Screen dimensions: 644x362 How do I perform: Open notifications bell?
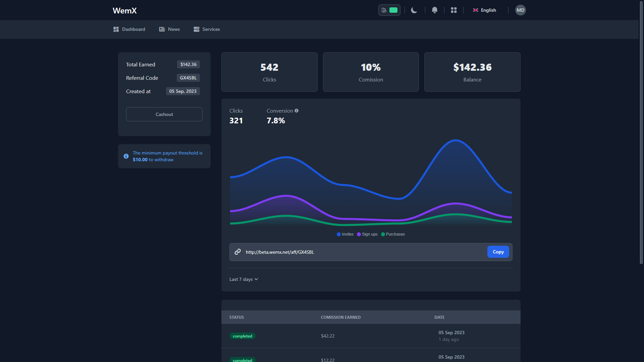[x=434, y=10]
